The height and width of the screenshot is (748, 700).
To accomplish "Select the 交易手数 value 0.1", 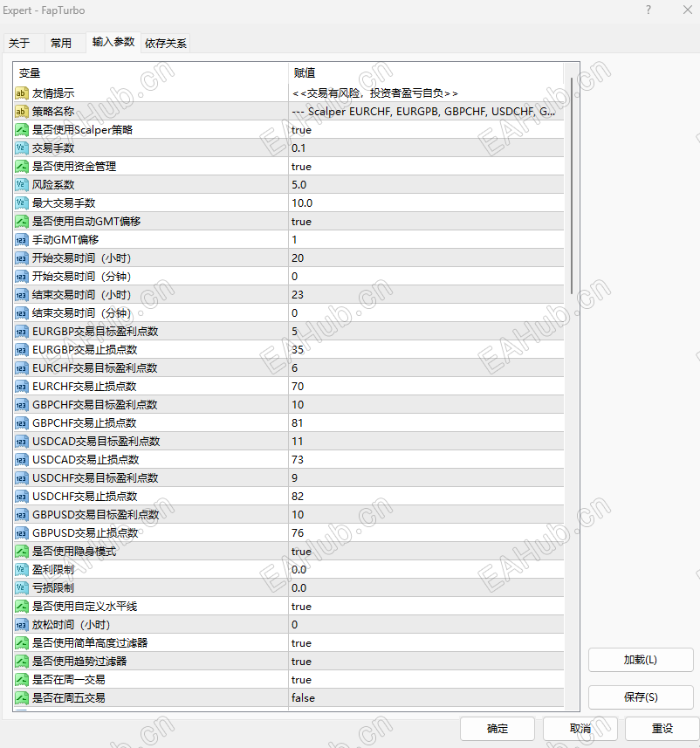I will (x=299, y=148).
